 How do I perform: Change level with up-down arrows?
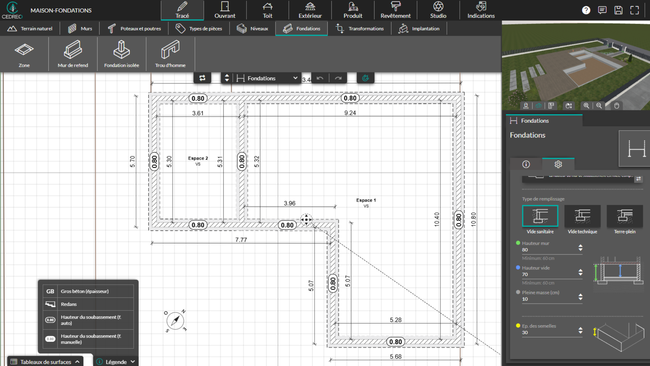coord(226,78)
